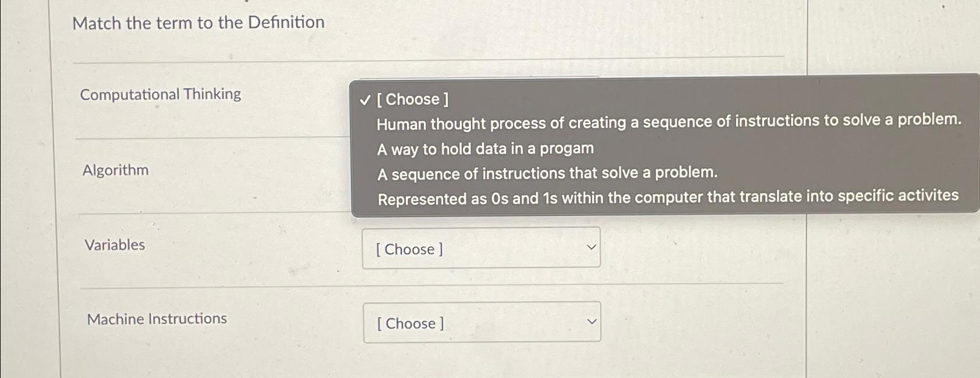Click the Machine Instructions term label
The width and height of the screenshot is (980, 378).
(x=157, y=319)
